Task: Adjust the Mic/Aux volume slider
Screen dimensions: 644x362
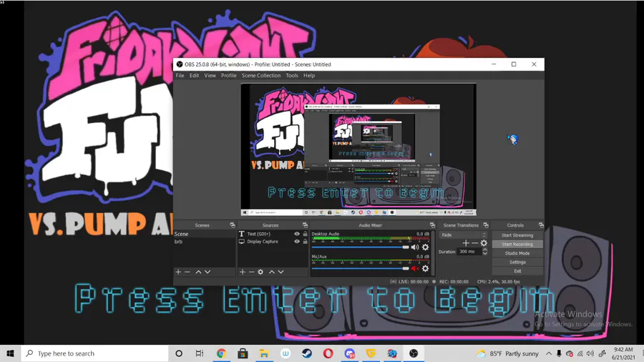Action: 360,268
